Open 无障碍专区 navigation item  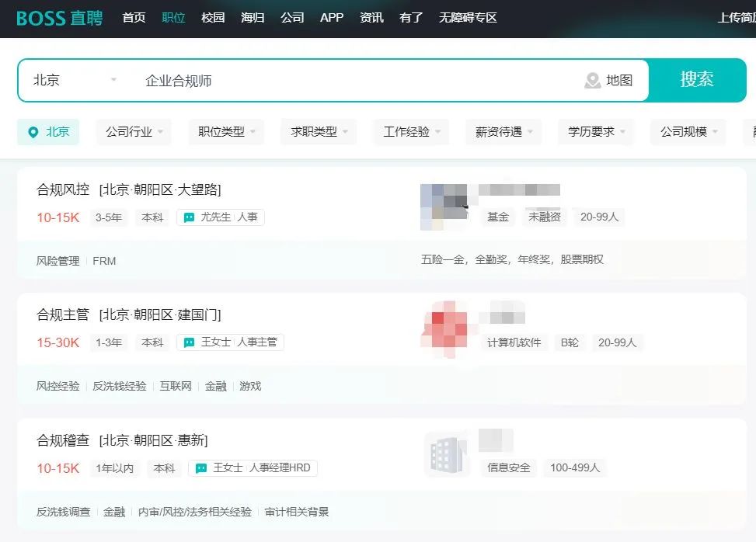point(468,18)
